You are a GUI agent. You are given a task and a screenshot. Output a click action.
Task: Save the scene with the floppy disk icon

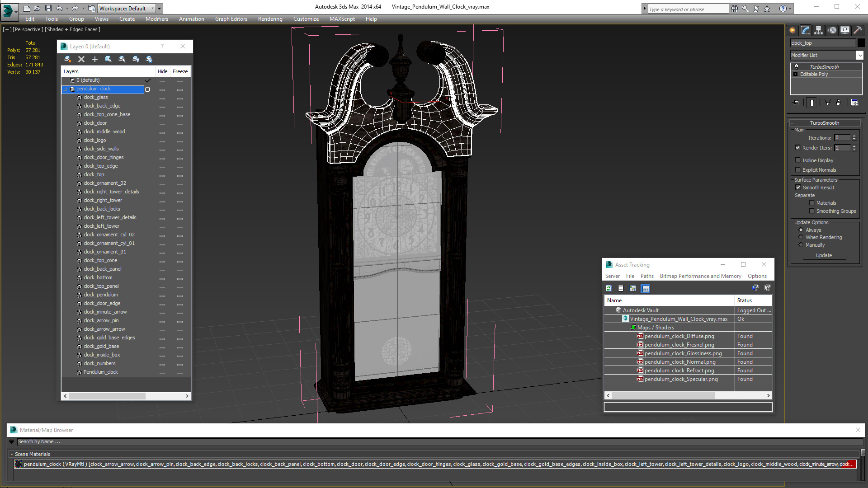[48, 8]
